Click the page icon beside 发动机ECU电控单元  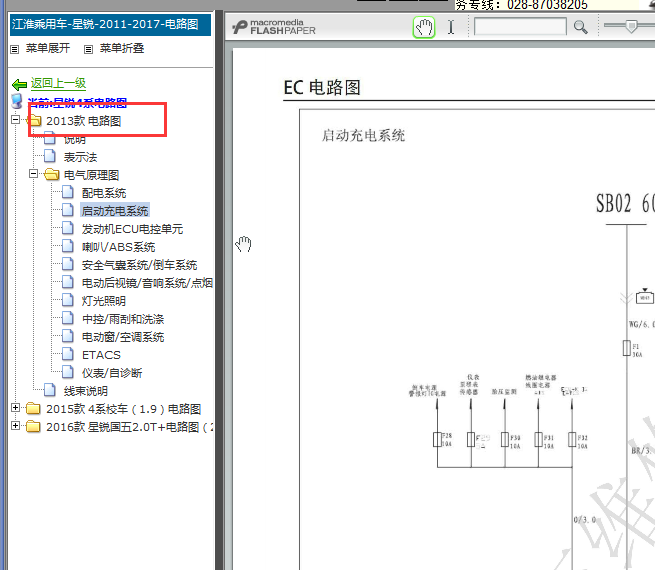68,228
